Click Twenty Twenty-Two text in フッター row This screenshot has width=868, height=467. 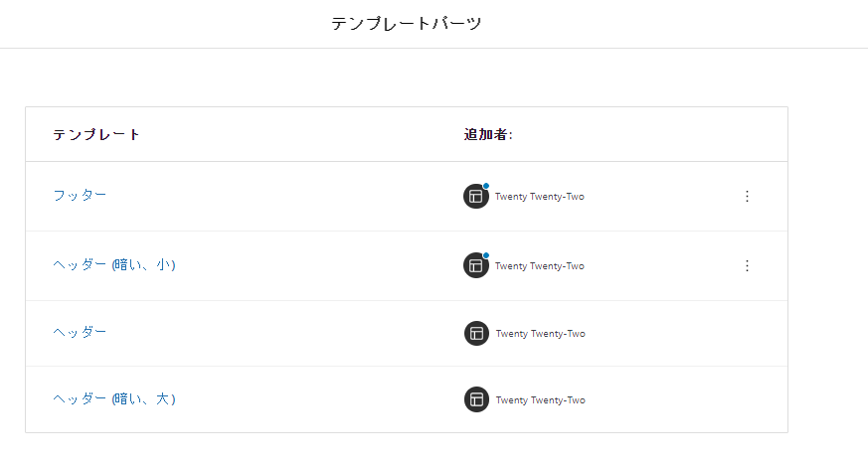click(540, 197)
